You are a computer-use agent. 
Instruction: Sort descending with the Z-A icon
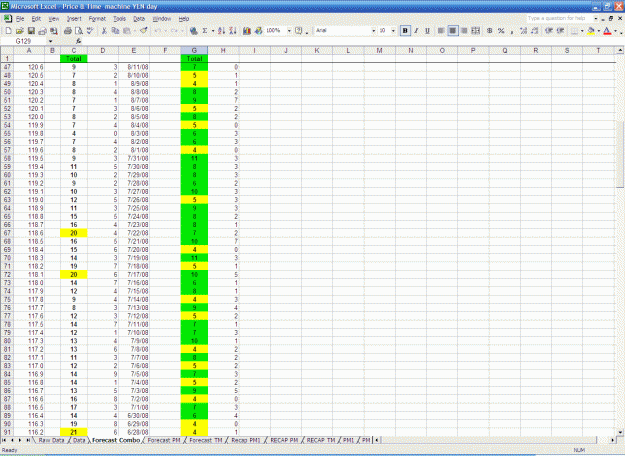[233, 31]
